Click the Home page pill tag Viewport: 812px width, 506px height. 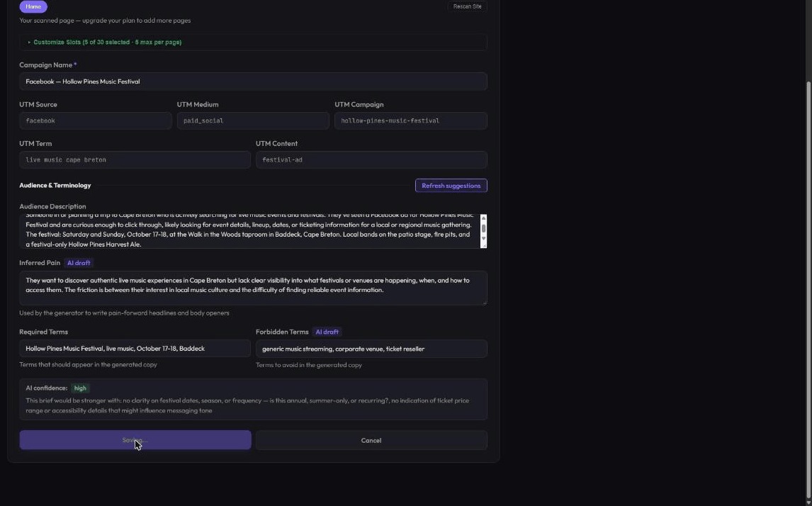coord(33,7)
